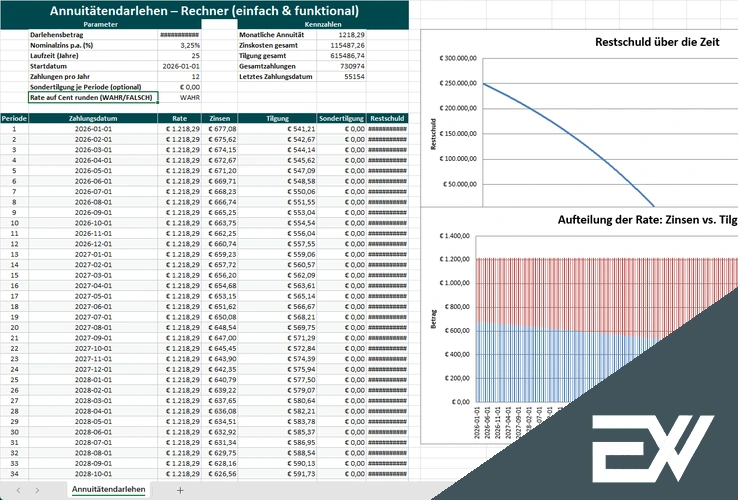Viewport: 738px width, 500px height.
Task: Click the Sondertilgung column header
Action: coord(341,119)
